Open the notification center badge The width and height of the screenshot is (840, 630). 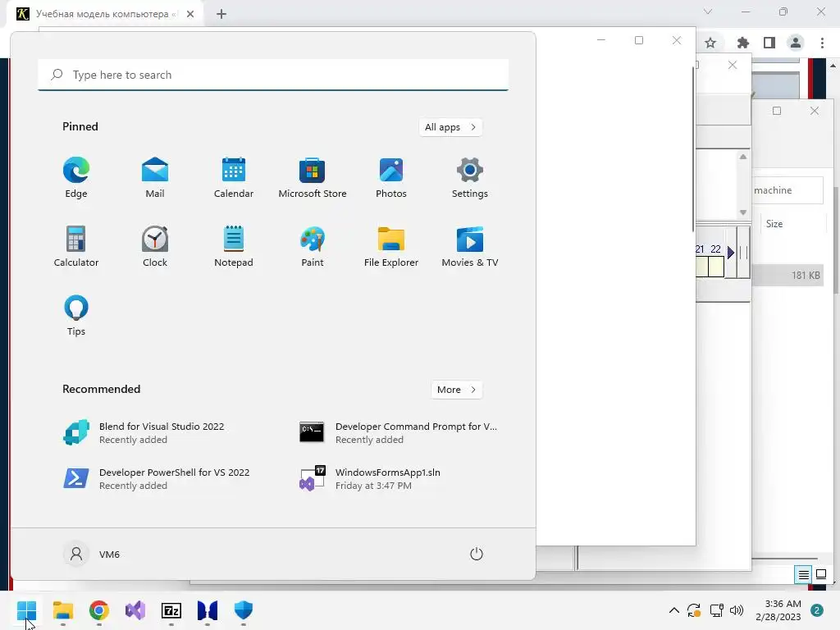pos(817,610)
